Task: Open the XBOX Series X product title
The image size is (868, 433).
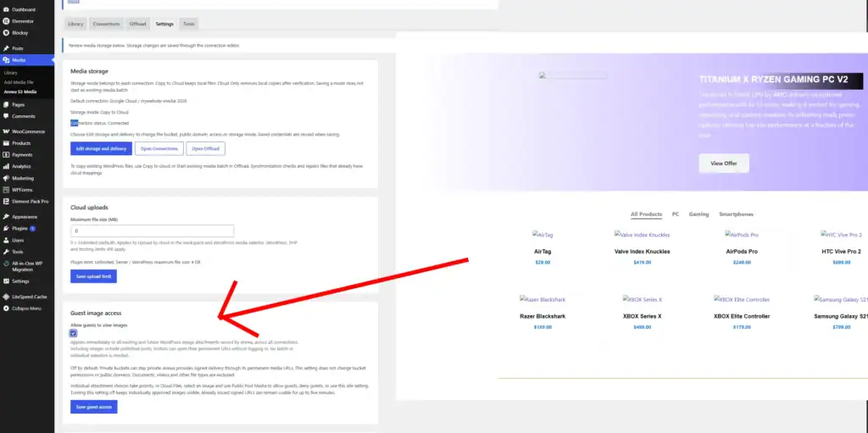Action: click(x=643, y=317)
